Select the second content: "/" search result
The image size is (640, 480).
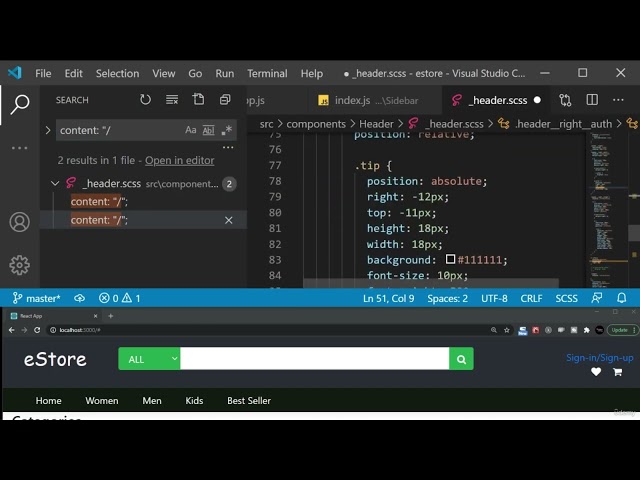(x=99, y=220)
